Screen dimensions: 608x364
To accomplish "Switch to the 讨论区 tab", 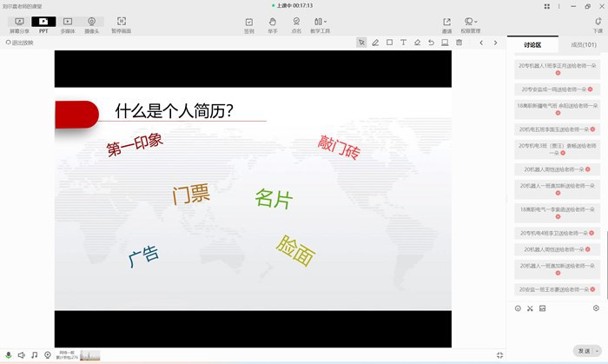I will tap(532, 44).
